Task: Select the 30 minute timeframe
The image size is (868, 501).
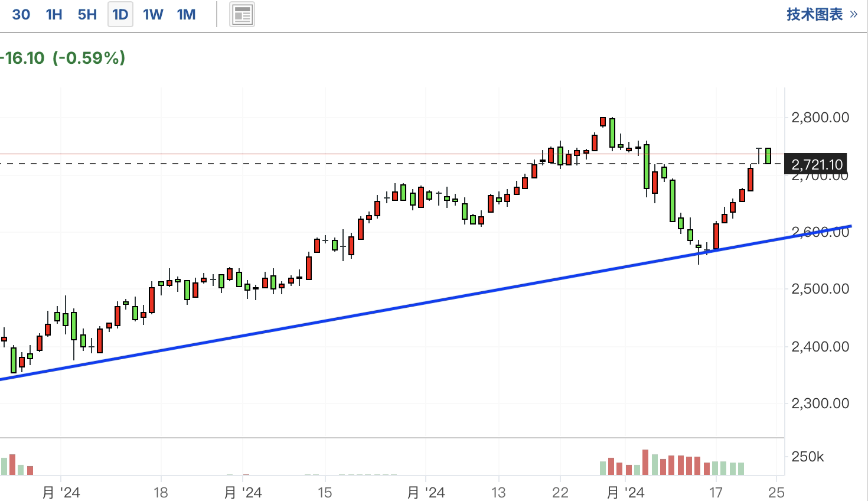Action: pyautogui.click(x=21, y=14)
